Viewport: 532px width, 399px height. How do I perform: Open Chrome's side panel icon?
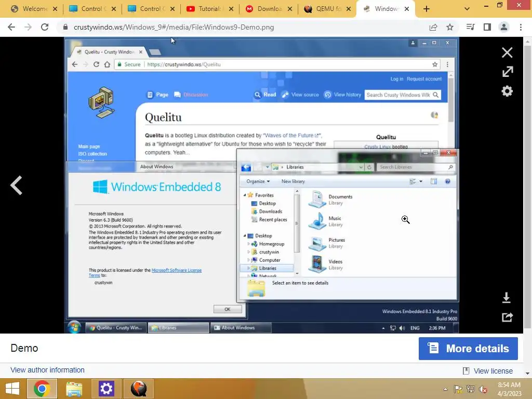pyautogui.click(x=487, y=27)
